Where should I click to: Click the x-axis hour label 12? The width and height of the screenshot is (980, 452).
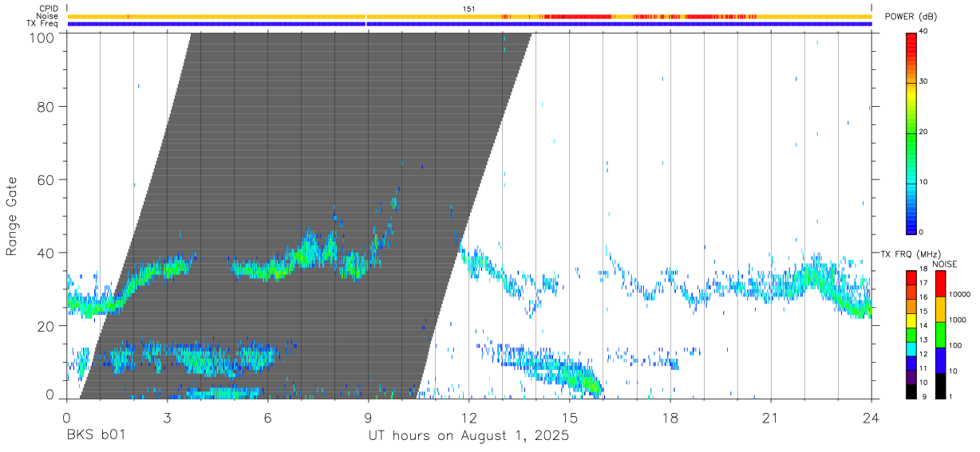[468, 418]
